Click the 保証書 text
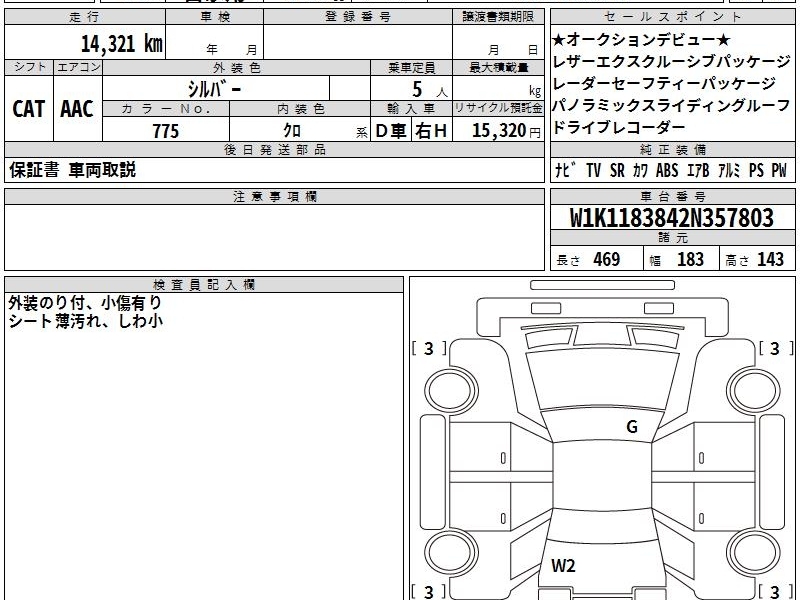Image resolution: width=800 pixels, height=600 pixels. (34, 170)
